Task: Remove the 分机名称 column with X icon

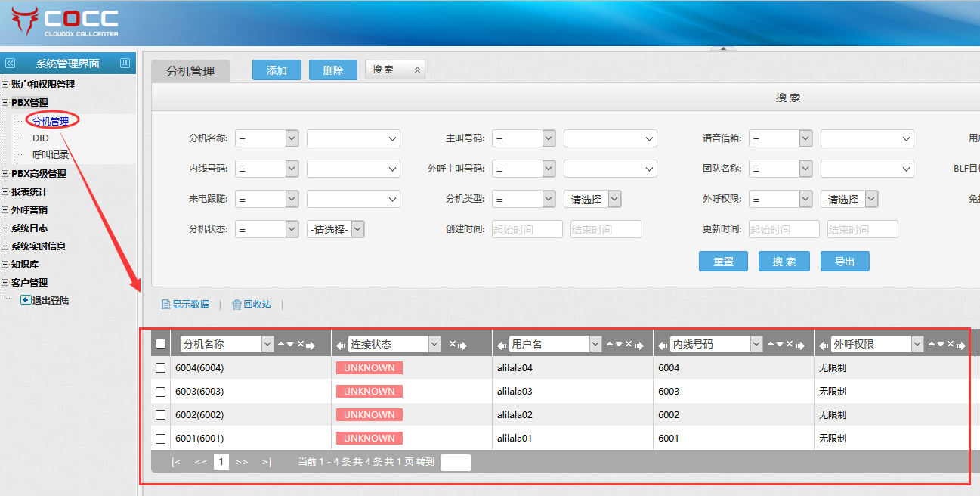Action: coord(300,344)
